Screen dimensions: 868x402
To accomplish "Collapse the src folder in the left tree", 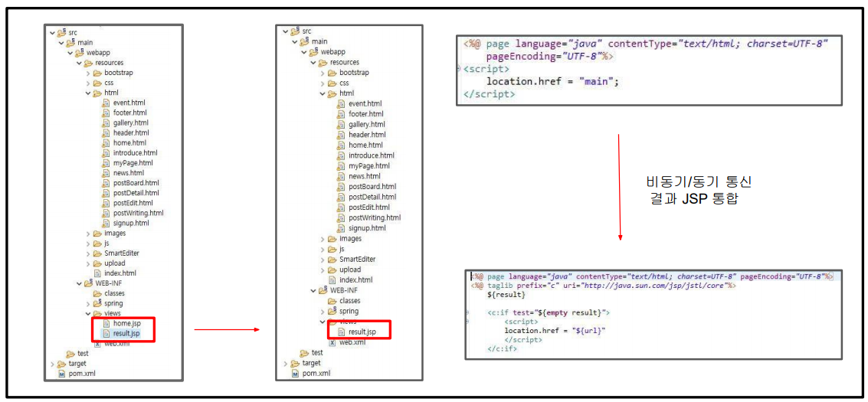I will pos(51,32).
